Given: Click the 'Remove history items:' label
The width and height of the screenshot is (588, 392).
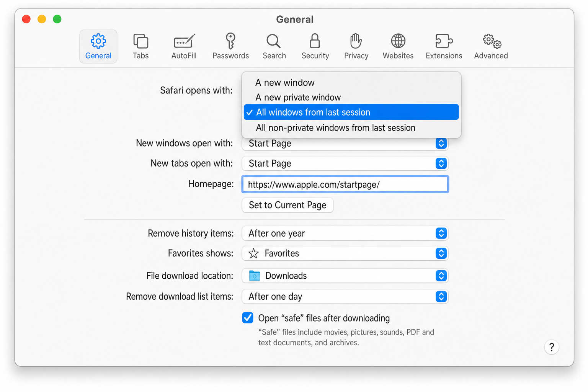Looking at the screenshot, I should (x=191, y=233).
